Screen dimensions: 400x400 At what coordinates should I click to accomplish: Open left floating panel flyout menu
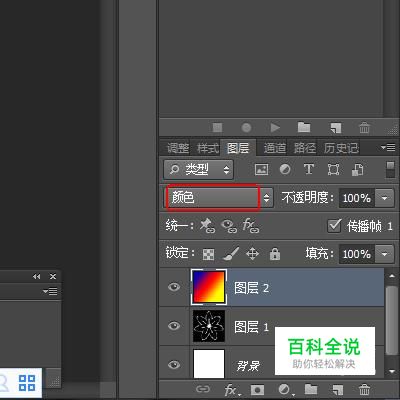[x=50, y=291]
